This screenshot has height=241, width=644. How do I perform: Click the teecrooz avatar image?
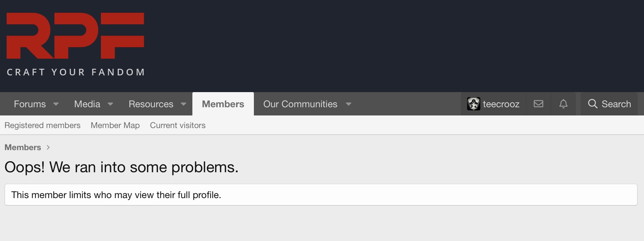tap(473, 104)
